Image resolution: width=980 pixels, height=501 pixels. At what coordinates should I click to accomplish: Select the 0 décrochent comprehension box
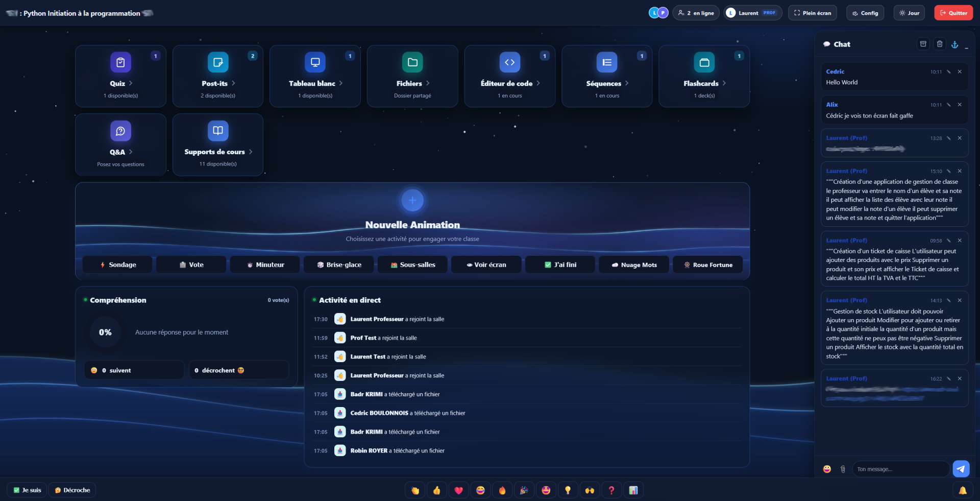click(239, 370)
